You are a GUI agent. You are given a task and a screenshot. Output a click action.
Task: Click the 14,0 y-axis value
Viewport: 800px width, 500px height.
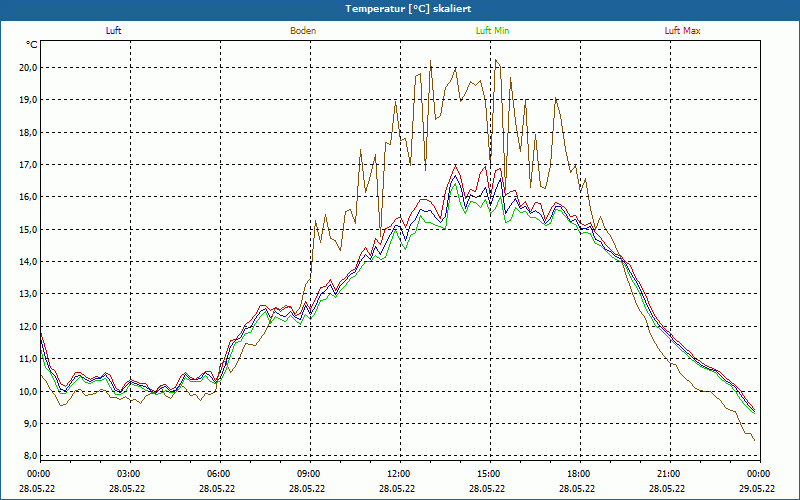(x=29, y=262)
